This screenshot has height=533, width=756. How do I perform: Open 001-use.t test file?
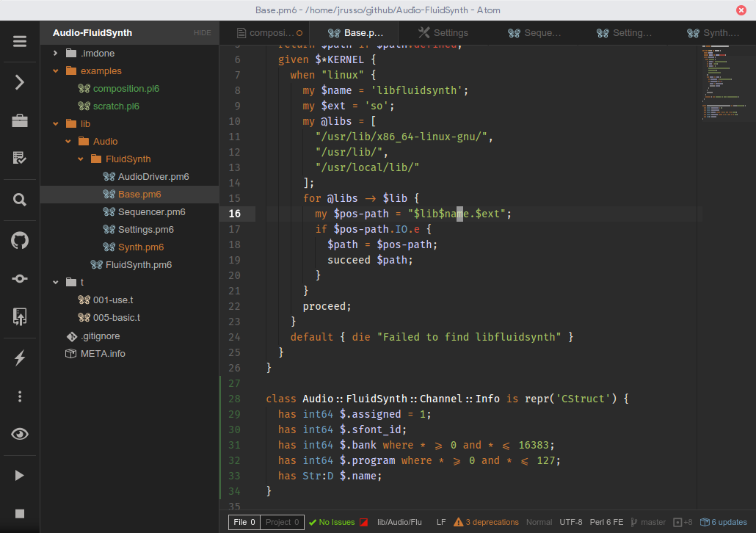click(x=113, y=300)
